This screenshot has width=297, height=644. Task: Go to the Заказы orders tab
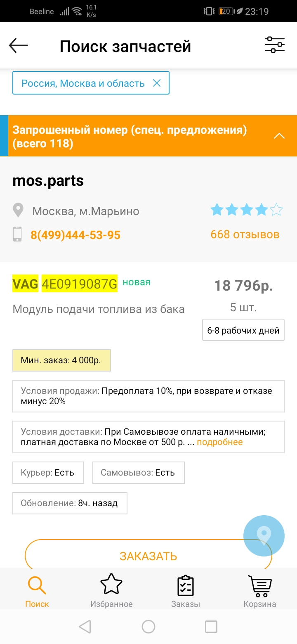186,591
